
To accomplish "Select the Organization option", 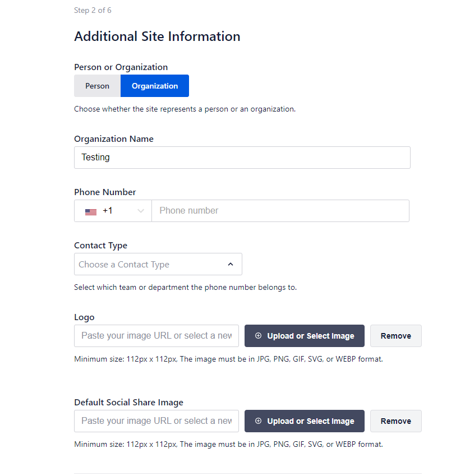I will pyautogui.click(x=155, y=86).
